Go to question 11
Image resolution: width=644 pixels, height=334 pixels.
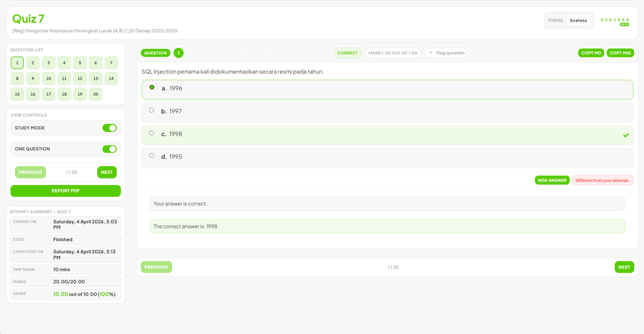64,79
